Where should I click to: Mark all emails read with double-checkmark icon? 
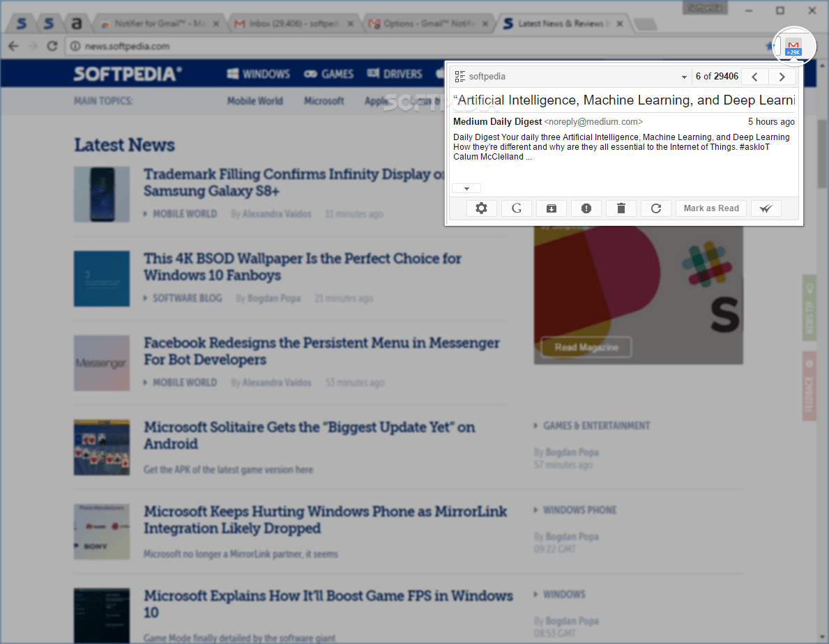(766, 208)
